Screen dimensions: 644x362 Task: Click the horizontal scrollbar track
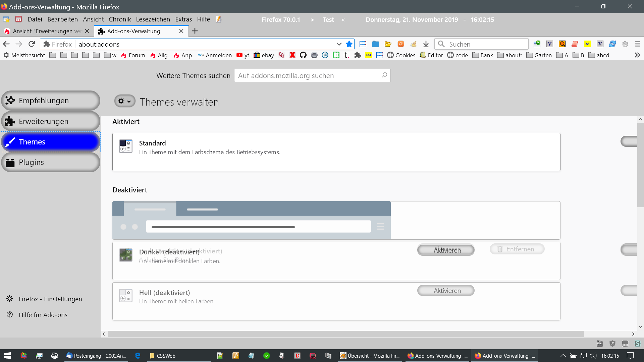(345, 334)
